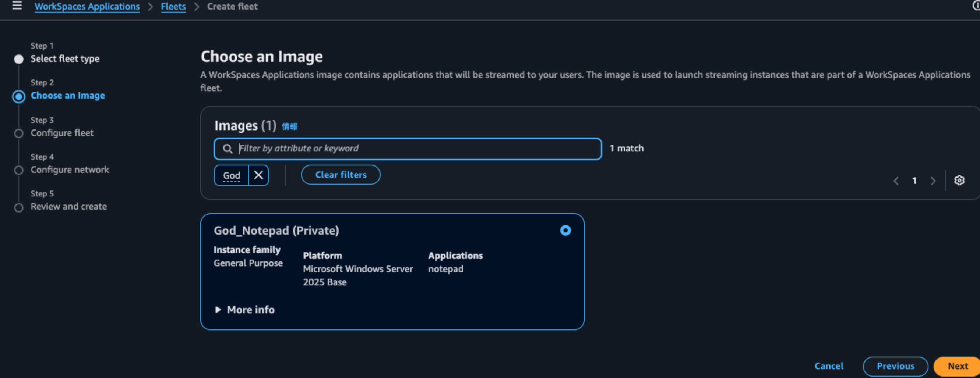This screenshot has height=378, width=980.
Task: Open the hamburger navigation menu
Action: click(x=17, y=6)
